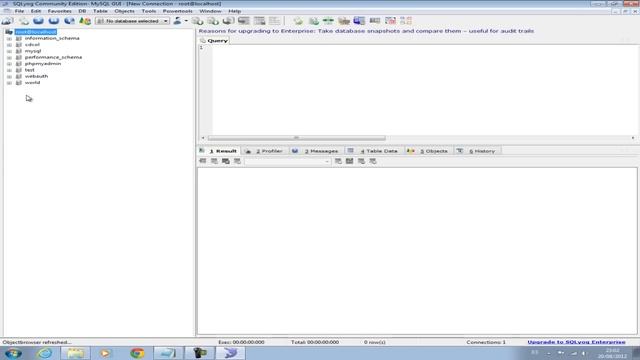Click the SQLyog icon in the taskbar

click(x=231, y=353)
